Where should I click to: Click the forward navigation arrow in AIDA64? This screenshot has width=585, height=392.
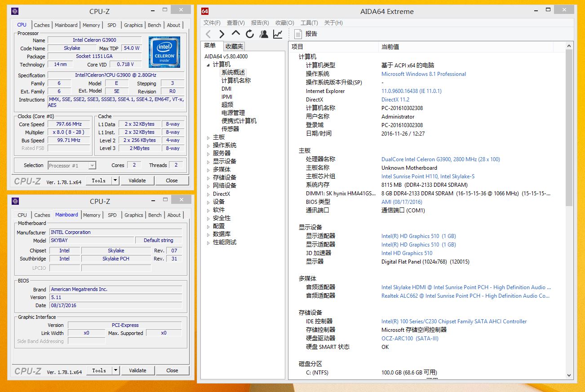click(222, 34)
